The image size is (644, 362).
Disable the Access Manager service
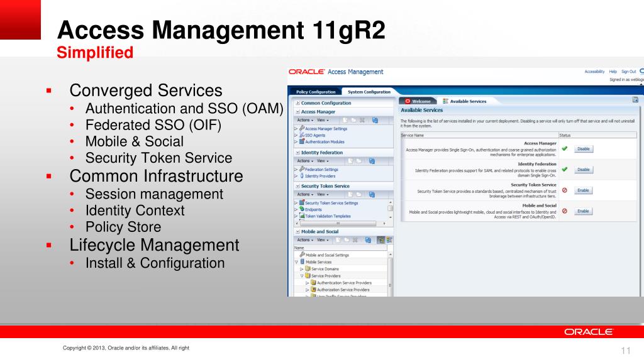point(584,149)
